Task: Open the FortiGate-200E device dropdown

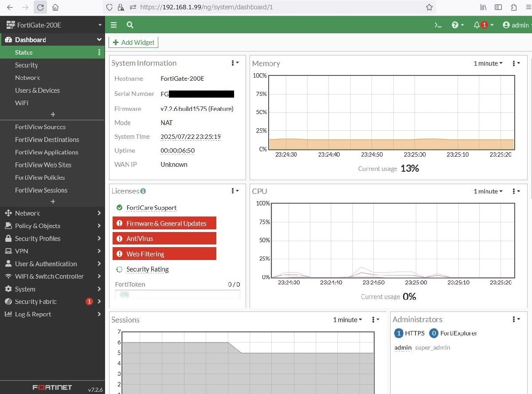Action: pyautogui.click(x=54, y=25)
